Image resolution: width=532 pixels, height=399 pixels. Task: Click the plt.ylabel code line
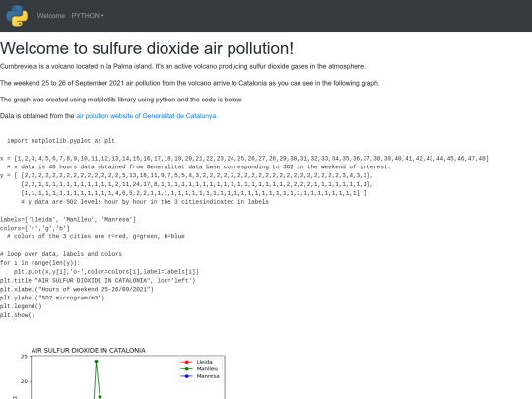pos(52,298)
